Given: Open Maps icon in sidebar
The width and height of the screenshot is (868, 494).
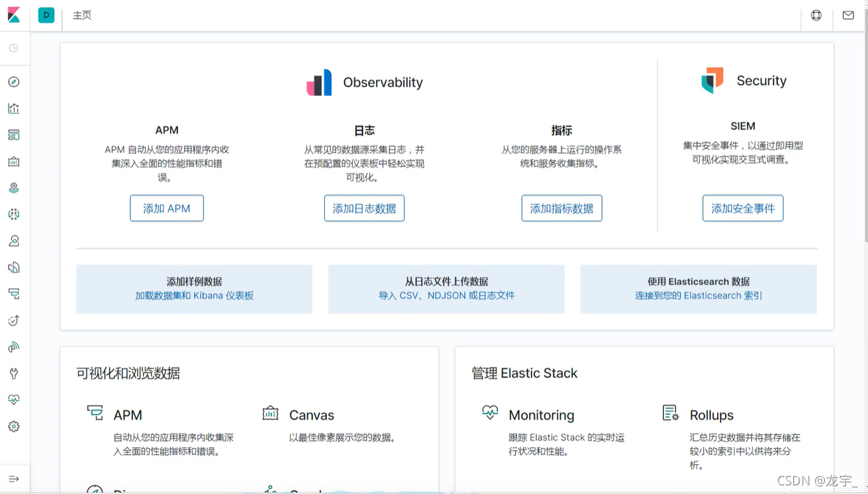Looking at the screenshot, I should pyautogui.click(x=14, y=188).
